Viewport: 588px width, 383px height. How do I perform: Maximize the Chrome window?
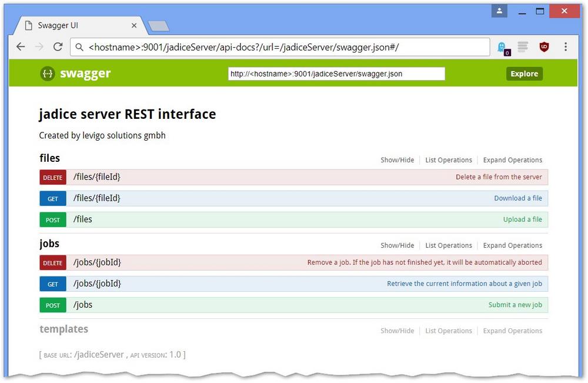(540, 11)
